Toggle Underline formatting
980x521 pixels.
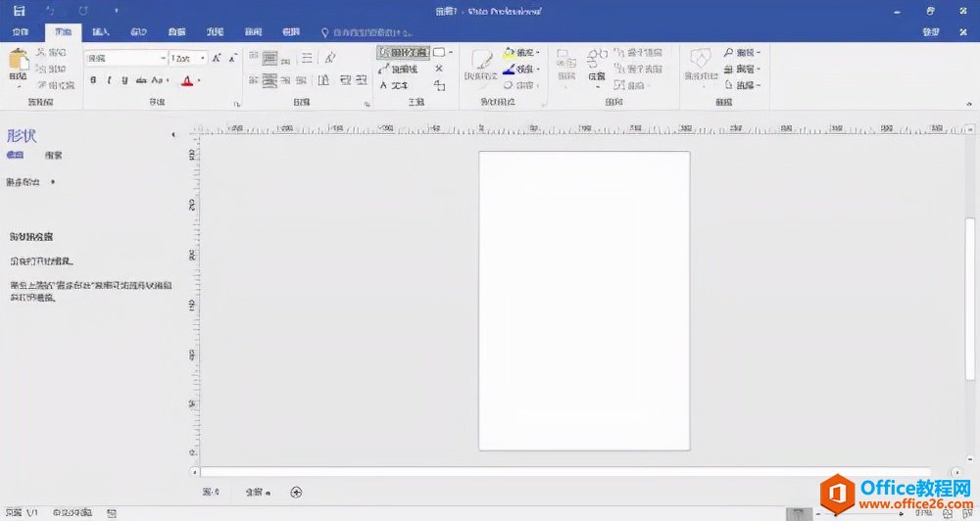coord(124,80)
